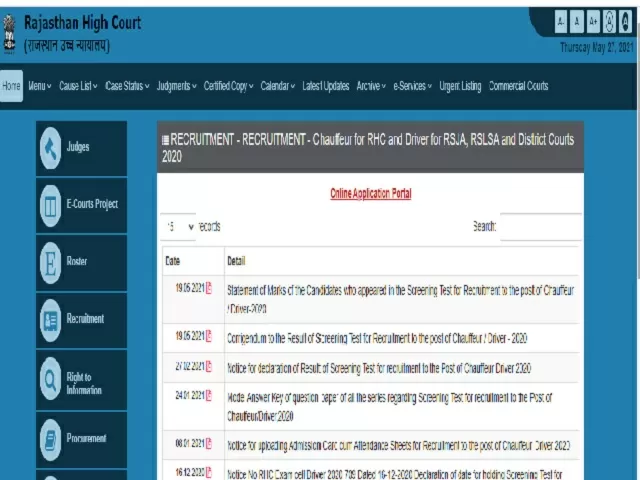
Task: Open notice dated 16-12-2020 on Screening Test date
Action: click(394, 474)
